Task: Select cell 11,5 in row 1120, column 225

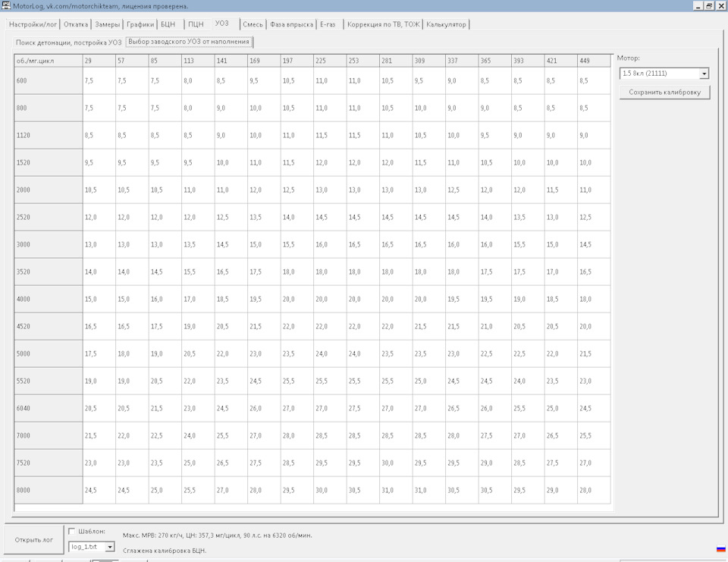Action: click(330, 135)
